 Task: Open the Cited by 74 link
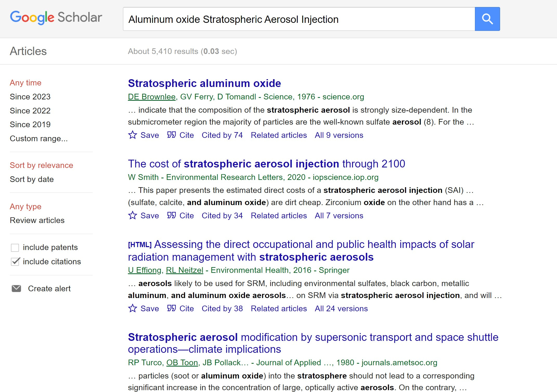[222, 135]
